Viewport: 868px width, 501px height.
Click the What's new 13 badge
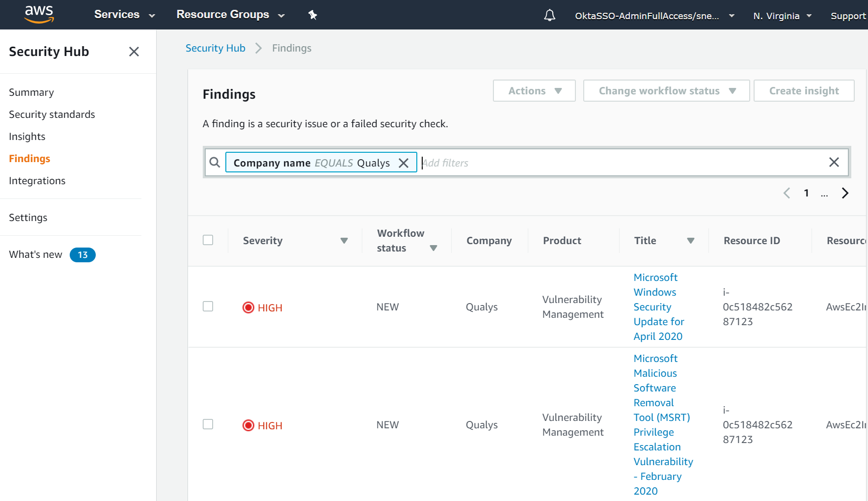82,255
